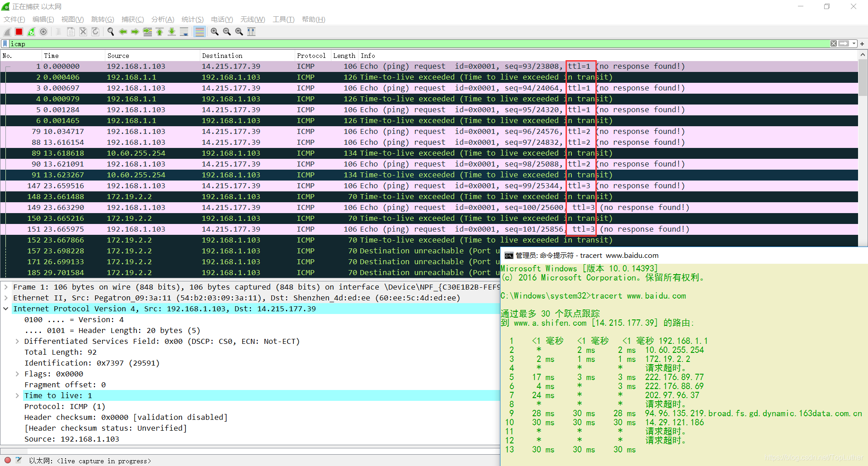This screenshot has height=466, width=868.
Task: Click the icmp display filter field
Action: 420,44
